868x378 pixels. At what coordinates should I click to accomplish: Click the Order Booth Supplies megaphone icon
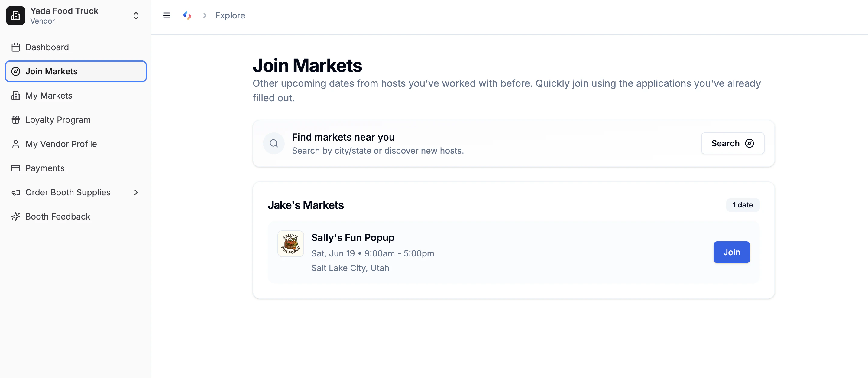coord(15,192)
